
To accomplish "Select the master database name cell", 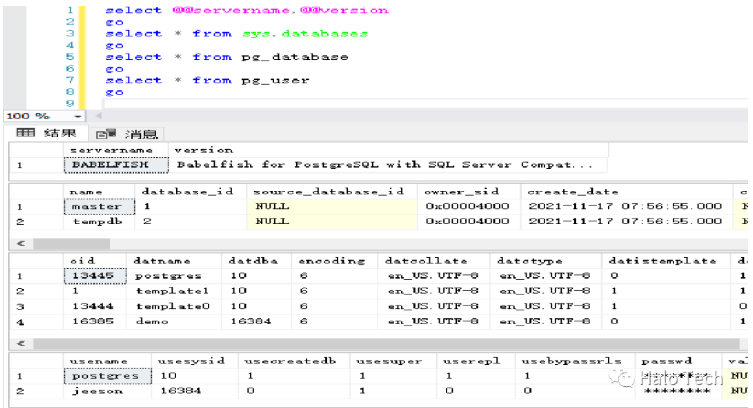I will point(99,206).
